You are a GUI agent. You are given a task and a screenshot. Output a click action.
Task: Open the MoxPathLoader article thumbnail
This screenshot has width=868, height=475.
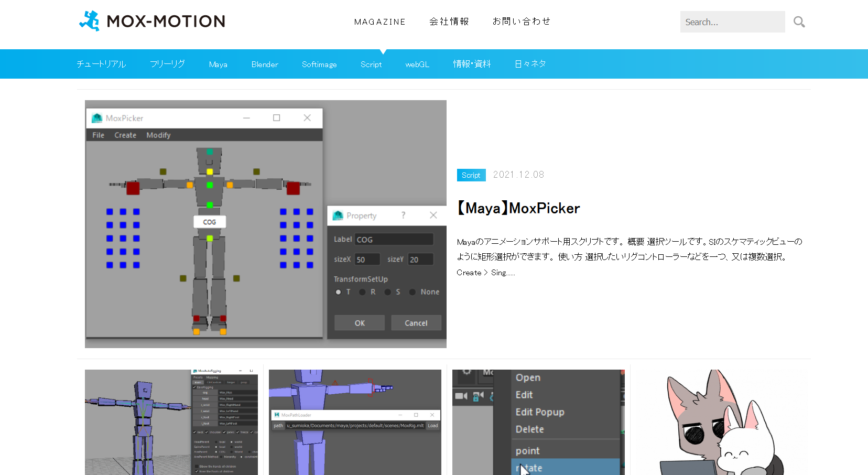355,422
